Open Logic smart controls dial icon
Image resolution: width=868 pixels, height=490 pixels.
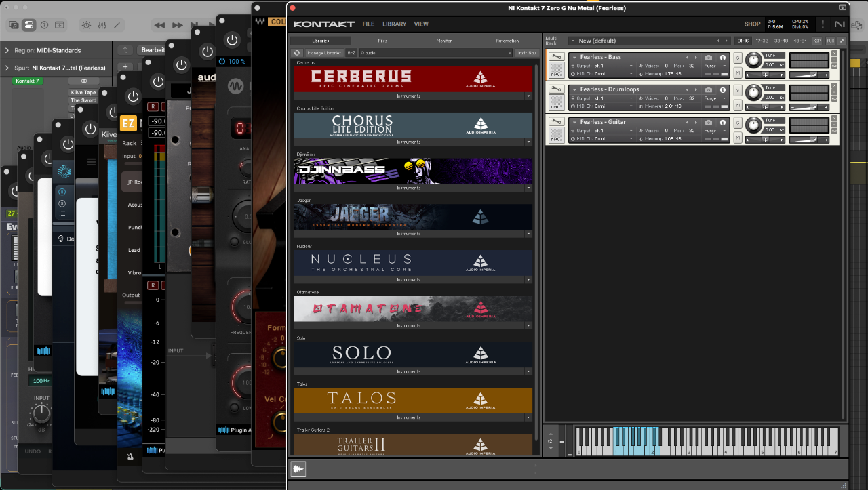point(86,25)
